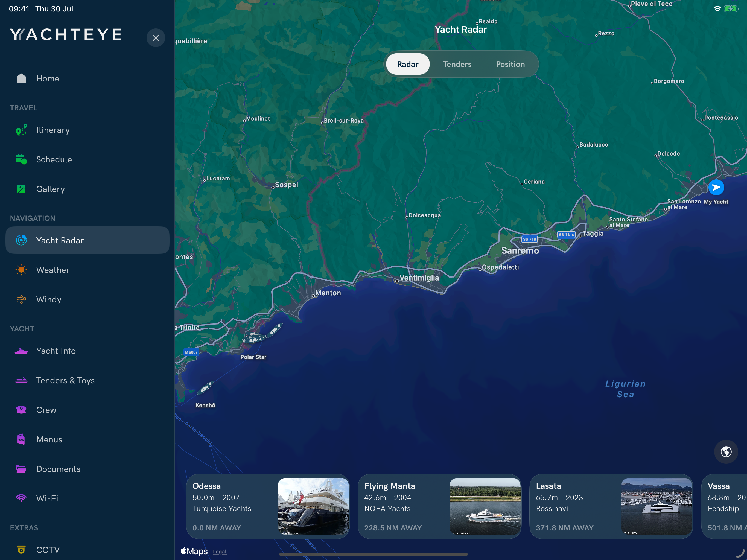Click the Schedule calendar icon
The height and width of the screenshot is (560, 747).
(21, 159)
